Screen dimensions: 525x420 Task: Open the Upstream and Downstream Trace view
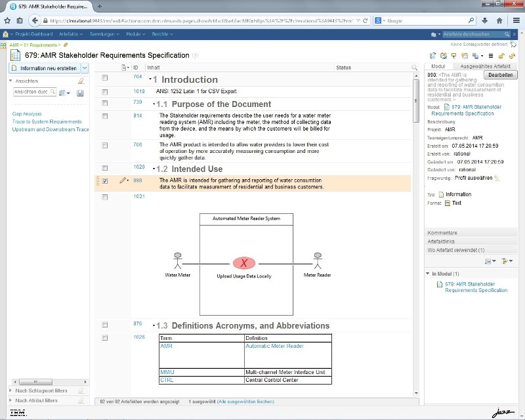tap(51, 129)
